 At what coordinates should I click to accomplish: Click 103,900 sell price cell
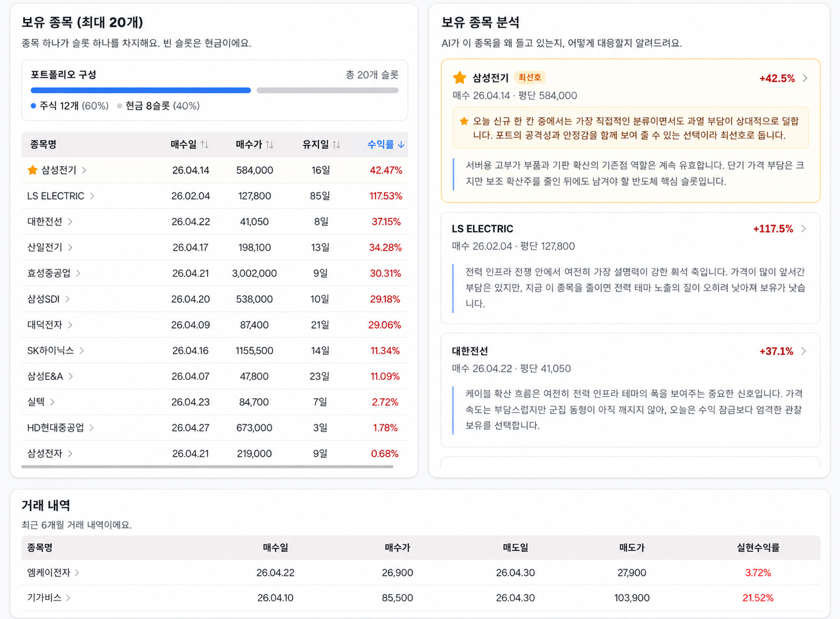(x=632, y=598)
